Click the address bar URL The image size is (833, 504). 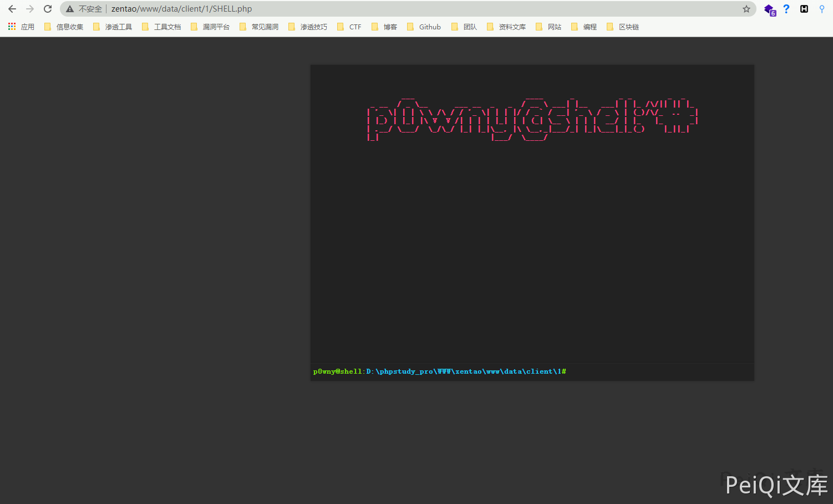[181, 9]
